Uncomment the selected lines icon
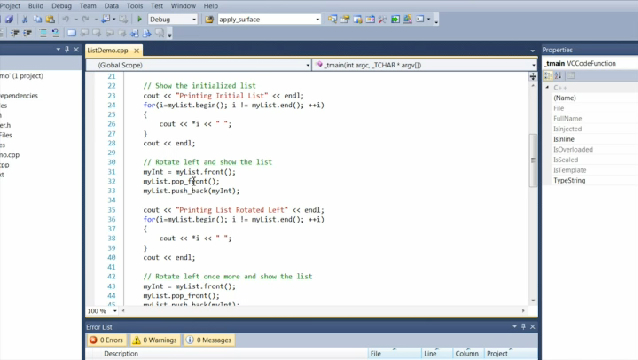This screenshot has width=638, height=360. [x=55, y=33]
